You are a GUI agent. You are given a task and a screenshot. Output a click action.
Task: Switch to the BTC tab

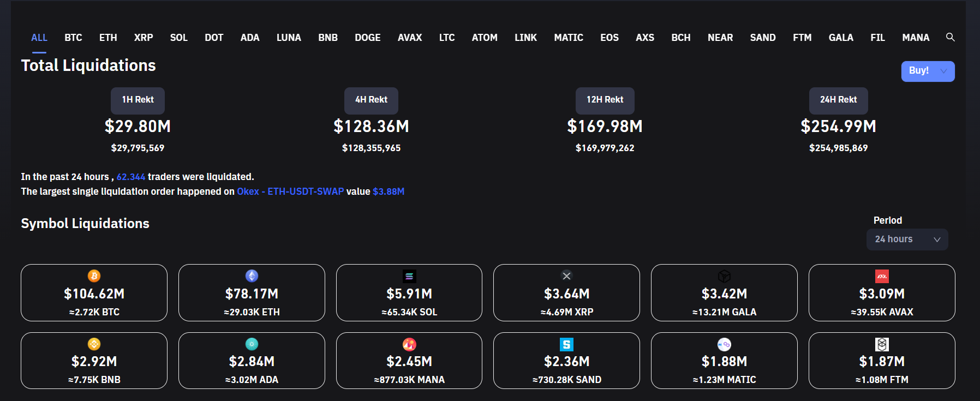point(73,38)
